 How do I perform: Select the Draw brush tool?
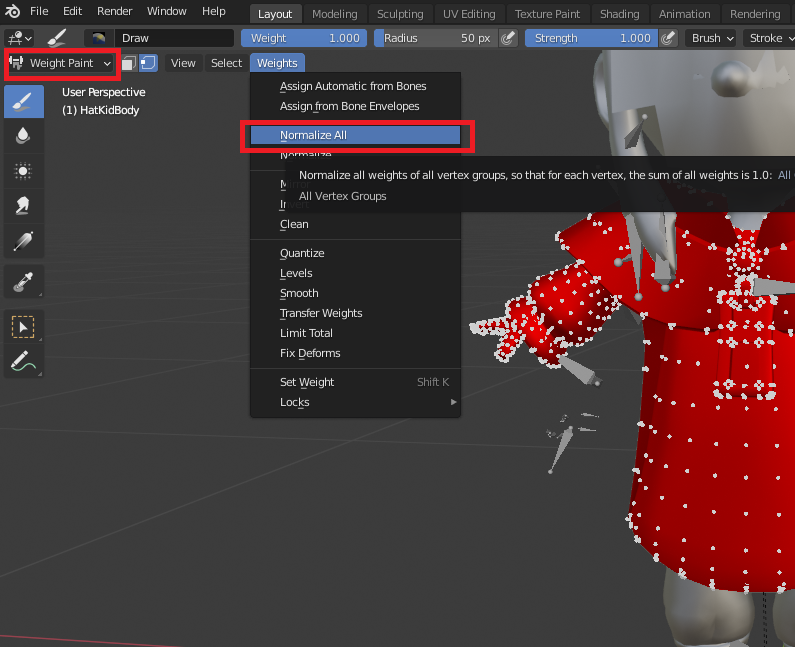(24, 102)
